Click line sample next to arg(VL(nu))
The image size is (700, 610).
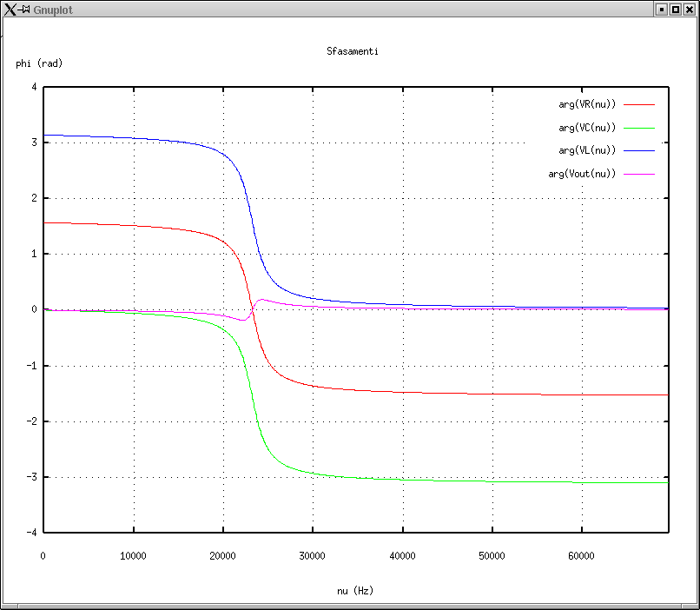click(638, 150)
